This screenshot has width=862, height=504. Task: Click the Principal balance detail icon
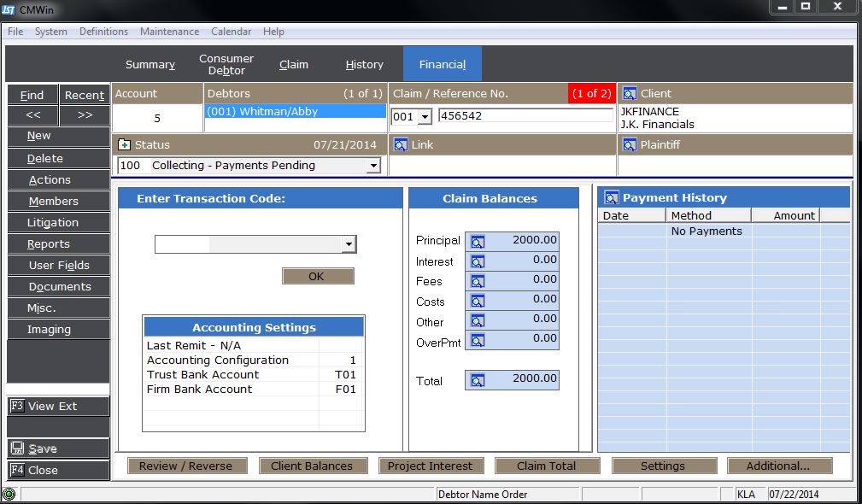(x=478, y=242)
